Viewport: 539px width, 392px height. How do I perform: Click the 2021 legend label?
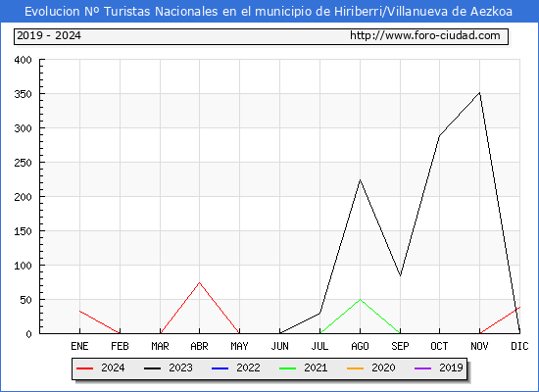[x=316, y=367]
